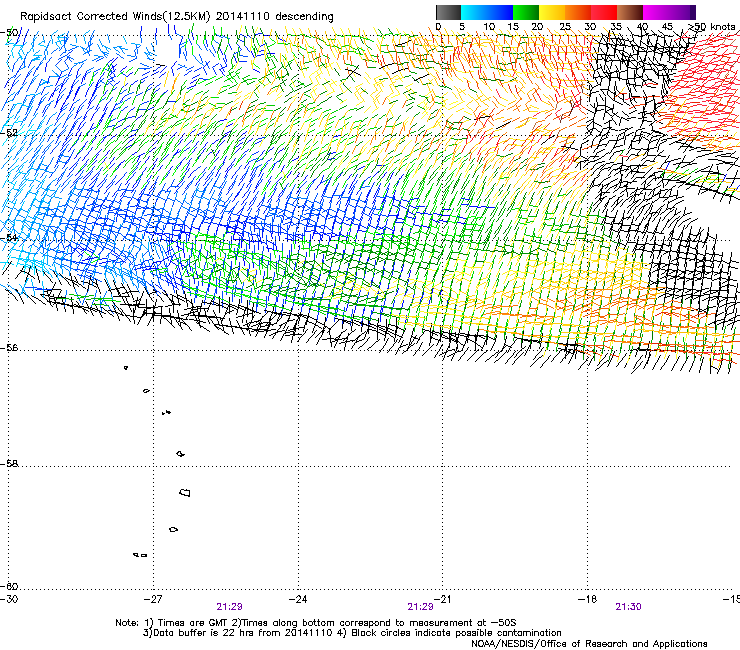Click the note 'Times are GMT'

click(x=193, y=623)
